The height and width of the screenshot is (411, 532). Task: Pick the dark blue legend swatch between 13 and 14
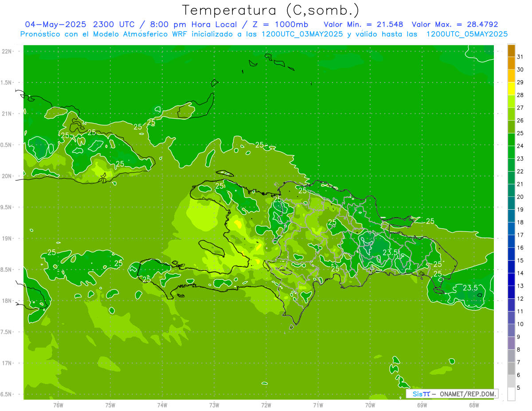[x=511, y=279]
